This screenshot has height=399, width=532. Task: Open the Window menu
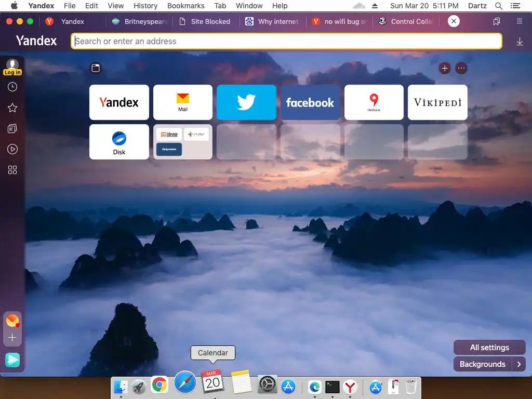point(249,6)
